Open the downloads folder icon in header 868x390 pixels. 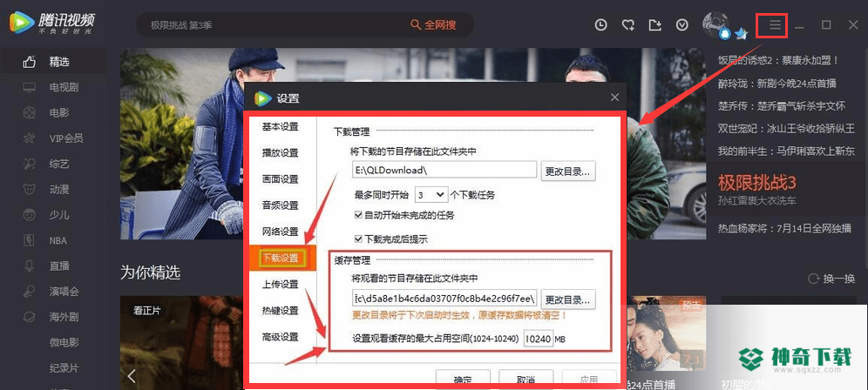coord(654,25)
